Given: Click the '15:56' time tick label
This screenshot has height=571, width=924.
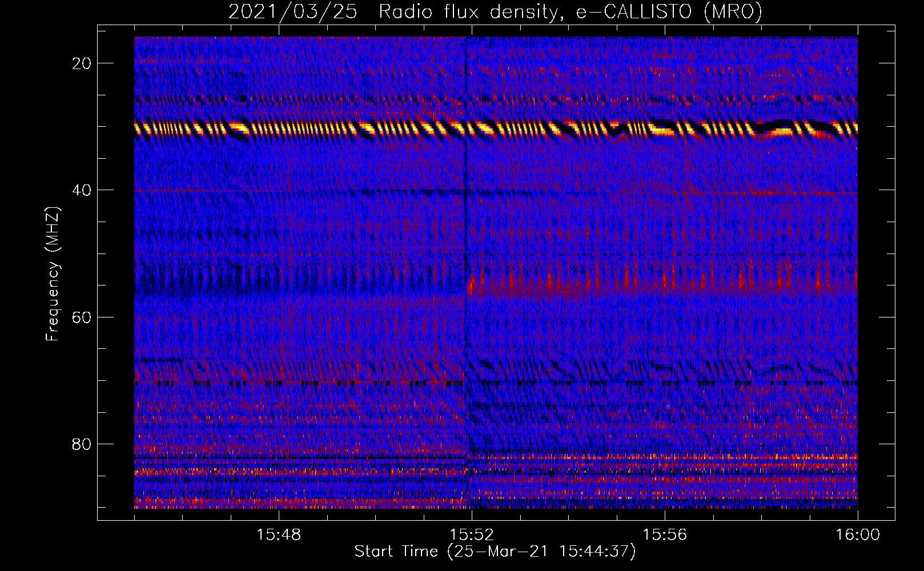Looking at the screenshot, I should point(665,535).
